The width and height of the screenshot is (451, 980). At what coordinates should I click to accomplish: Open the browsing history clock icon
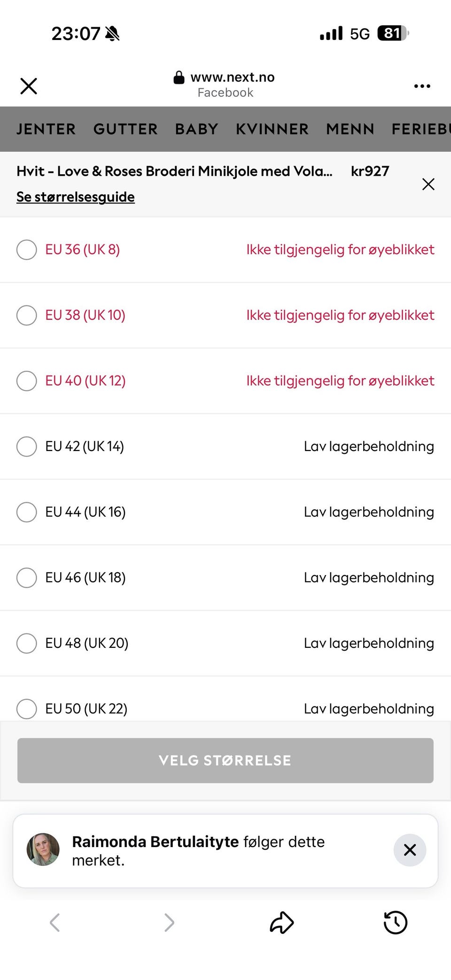(x=395, y=922)
